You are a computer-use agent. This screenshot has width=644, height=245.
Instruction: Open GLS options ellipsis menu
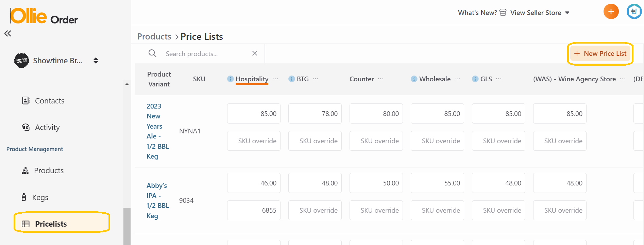(499, 79)
